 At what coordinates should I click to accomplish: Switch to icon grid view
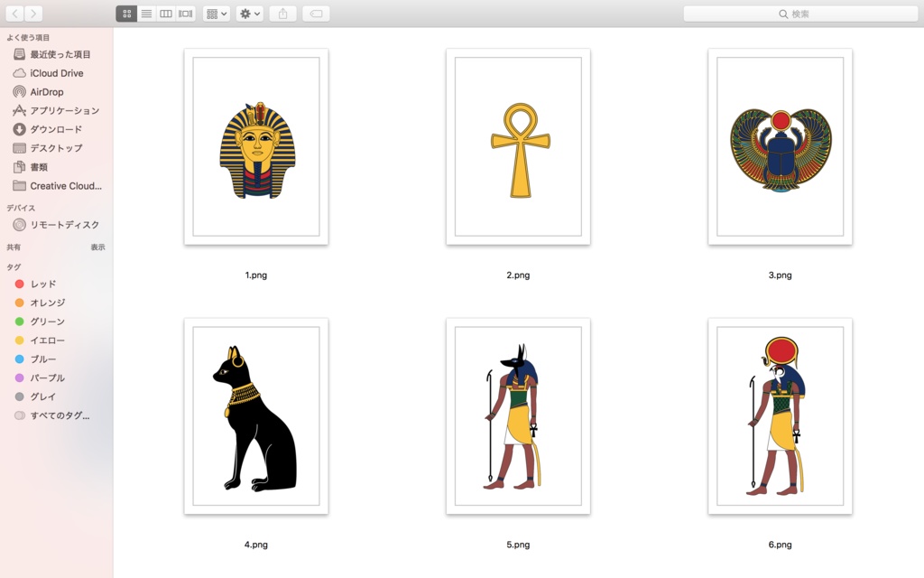126,14
